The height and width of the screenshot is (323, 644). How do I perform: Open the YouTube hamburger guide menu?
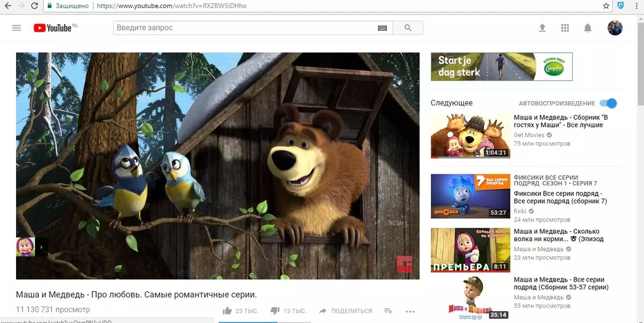pos(17,28)
